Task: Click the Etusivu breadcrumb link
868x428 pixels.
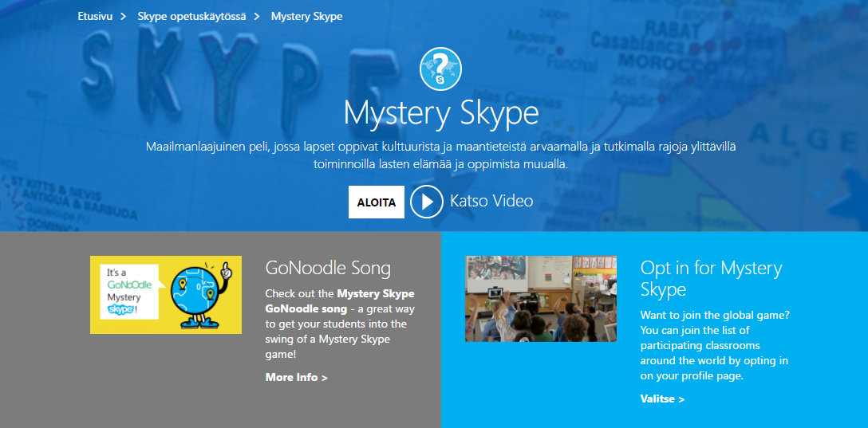Action: coord(95,17)
